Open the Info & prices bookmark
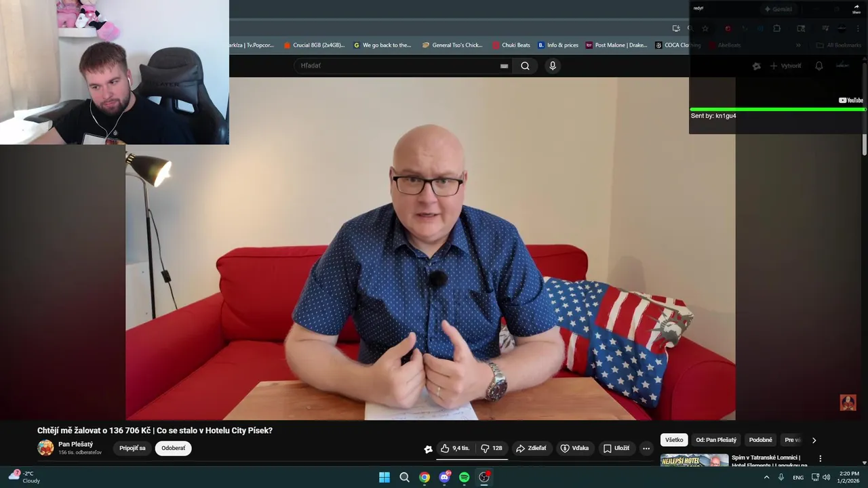The image size is (868, 488). [558, 45]
